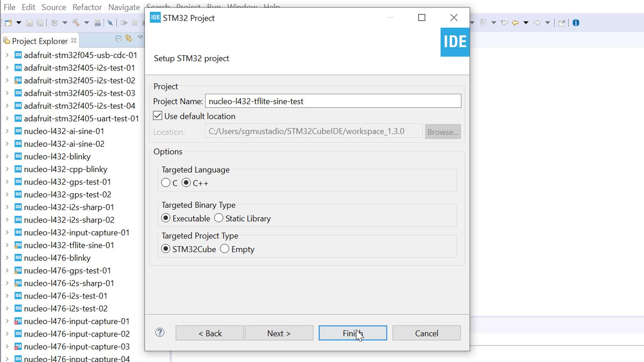Click the Back button
The image size is (644, 362).
[x=210, y=333]
